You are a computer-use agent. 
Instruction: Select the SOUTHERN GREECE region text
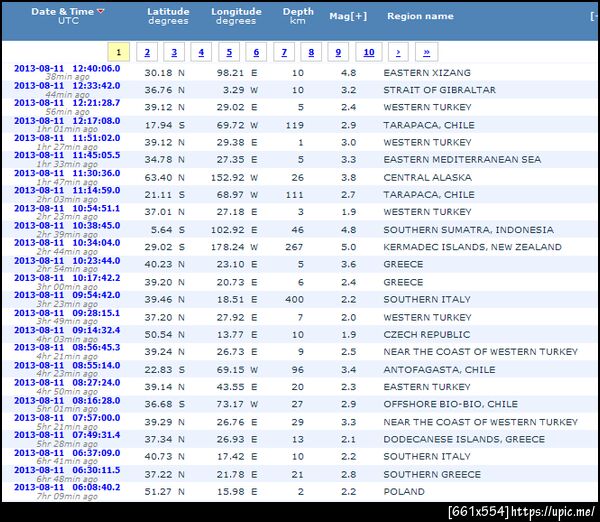click(x=432, y=475)
